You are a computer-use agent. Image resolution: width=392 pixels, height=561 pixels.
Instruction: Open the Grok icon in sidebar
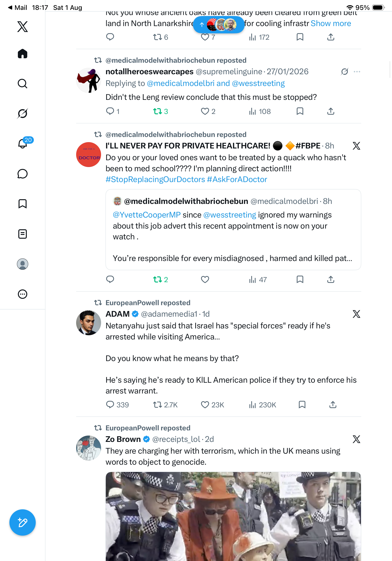(x=23, y=113)
